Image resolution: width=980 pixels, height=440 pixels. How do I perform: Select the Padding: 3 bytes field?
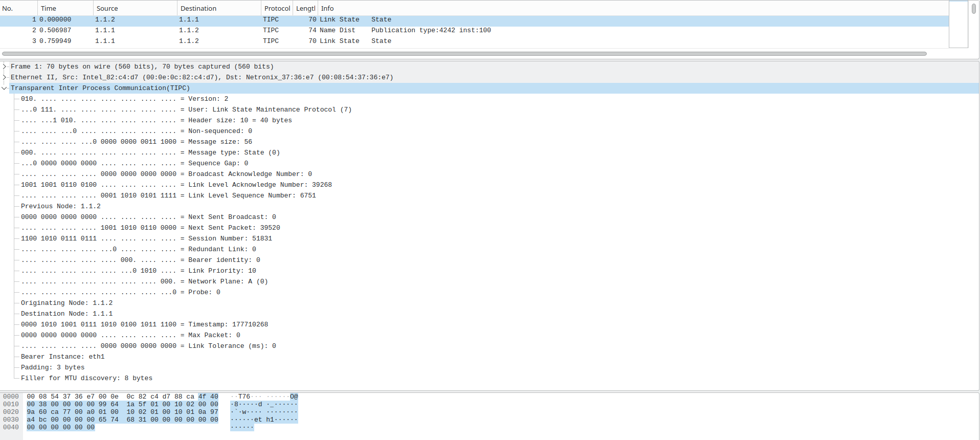[53, 367]
